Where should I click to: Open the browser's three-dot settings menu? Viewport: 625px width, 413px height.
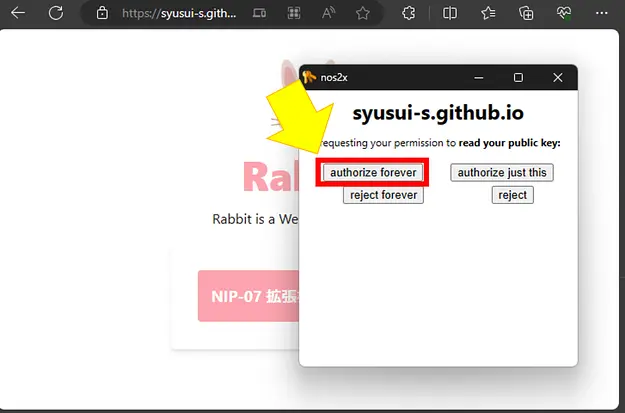point(603,13)
